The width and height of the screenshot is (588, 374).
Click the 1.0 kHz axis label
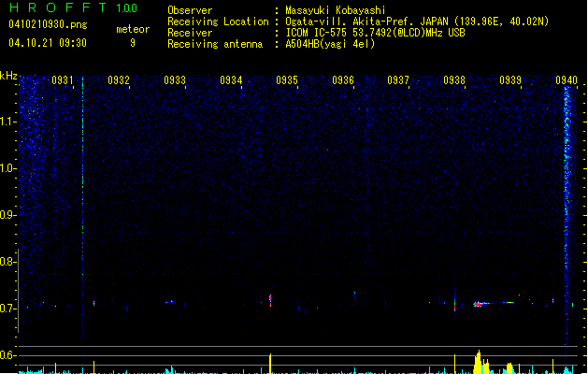(x=8, y=168)
